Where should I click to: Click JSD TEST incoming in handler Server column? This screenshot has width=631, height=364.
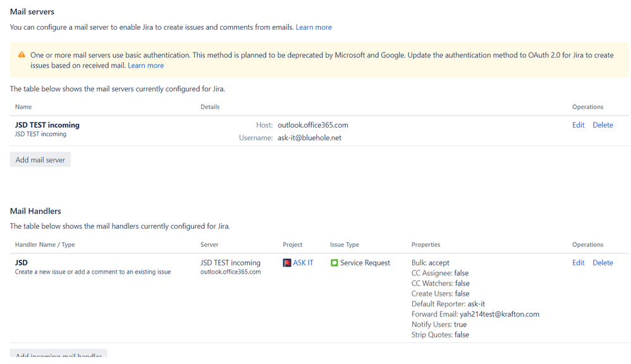tap(230, 263)
